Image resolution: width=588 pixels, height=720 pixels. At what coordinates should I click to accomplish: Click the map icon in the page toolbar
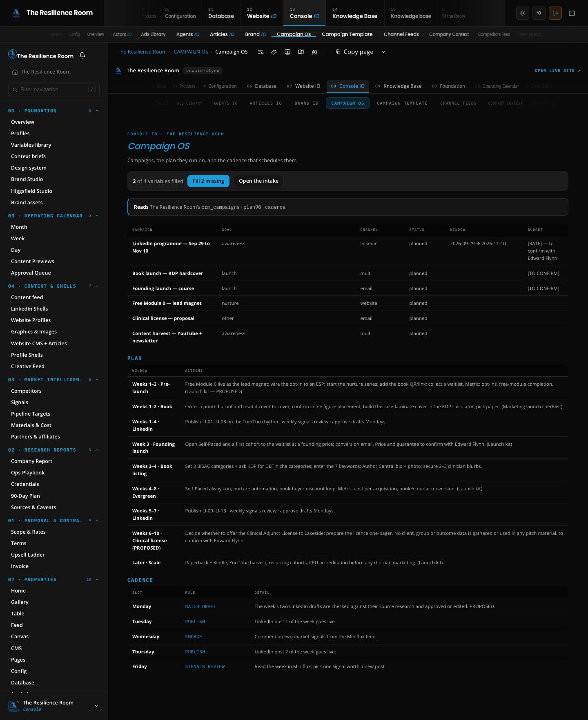coord(301,52)
